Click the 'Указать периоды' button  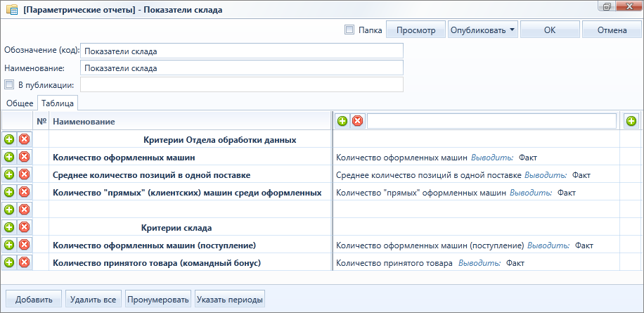(x=230, y=300)
